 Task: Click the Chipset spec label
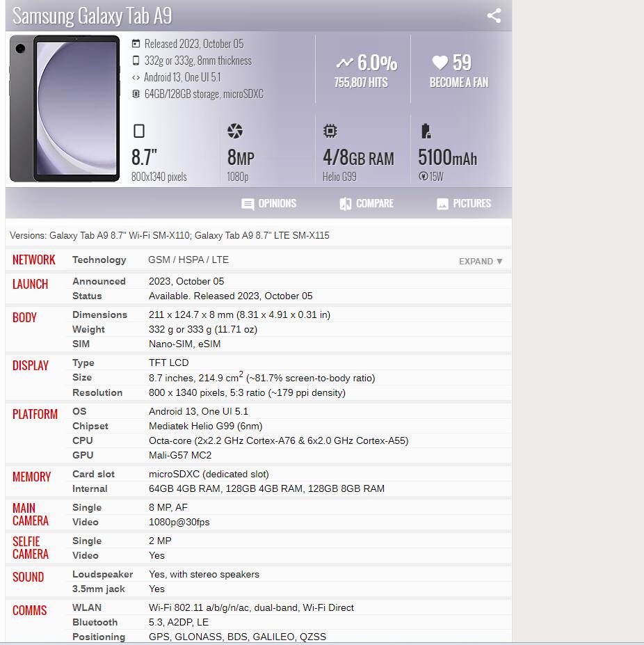tap(90, 426)
